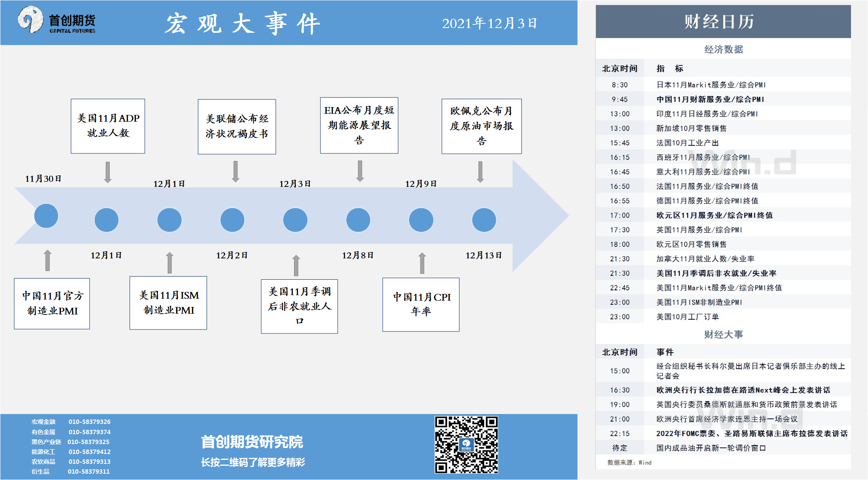This screenshot has width=868, height=480.
Task: Select the 中国11月官方制造业PMI box
Action: [52, 303]
